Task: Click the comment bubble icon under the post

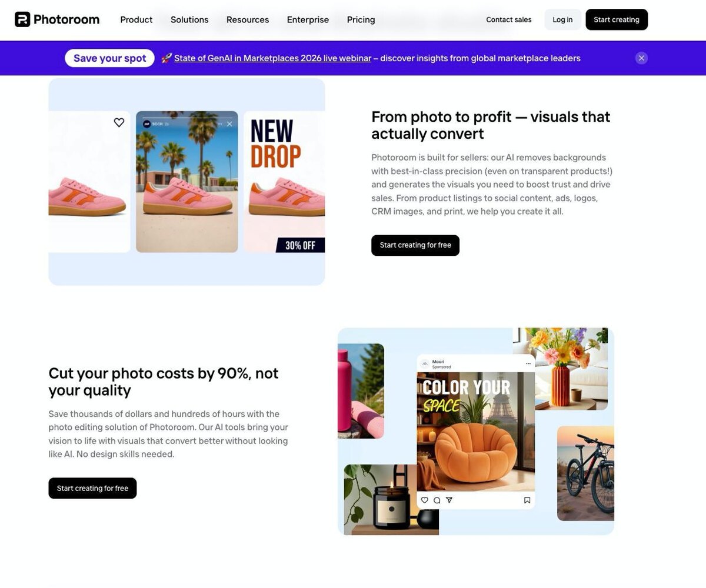Action: point(437,500)
